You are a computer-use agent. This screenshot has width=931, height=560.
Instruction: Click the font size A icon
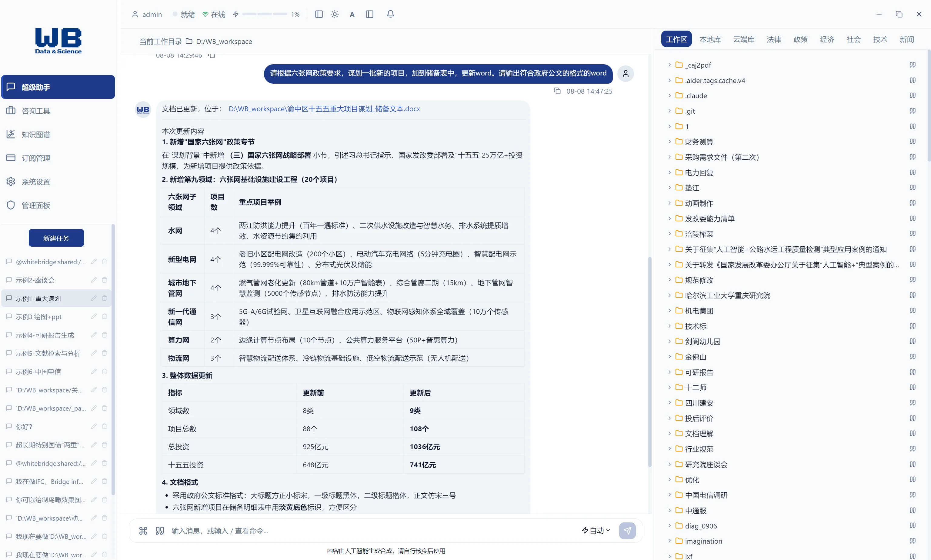pyautogui.click(x=352, y=14)
